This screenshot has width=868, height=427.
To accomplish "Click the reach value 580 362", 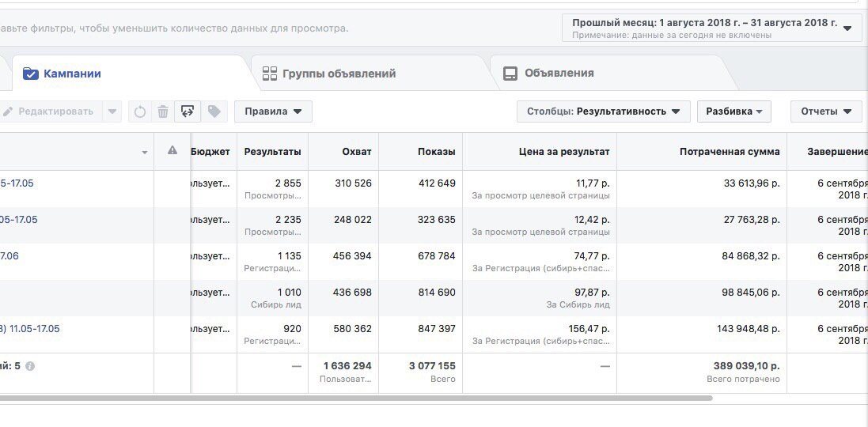I will (353, 328).
